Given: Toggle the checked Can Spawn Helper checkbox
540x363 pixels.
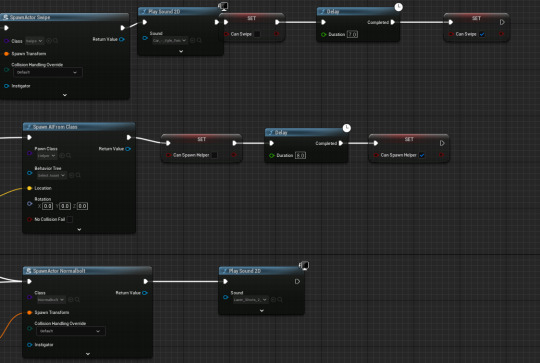Looking at the screenshot, I should pos(422,155).
